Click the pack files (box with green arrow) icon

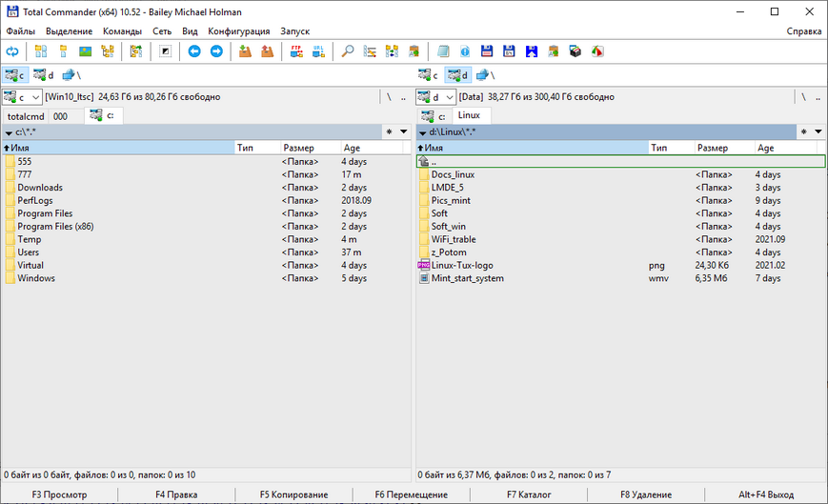pos(246,51)
